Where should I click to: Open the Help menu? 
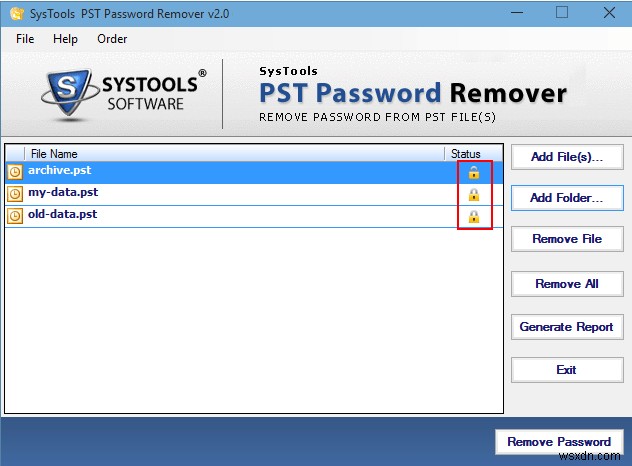(x=65, y=39)
